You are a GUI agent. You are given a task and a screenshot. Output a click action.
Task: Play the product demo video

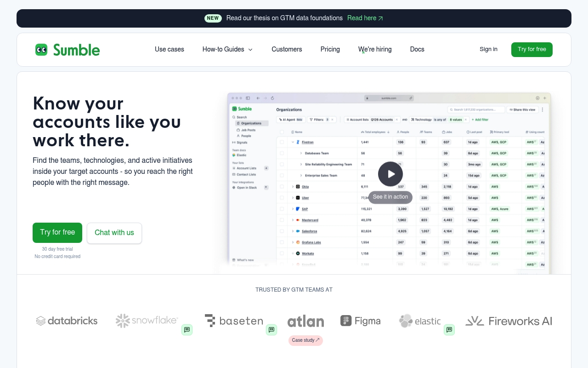click(390, 174)
